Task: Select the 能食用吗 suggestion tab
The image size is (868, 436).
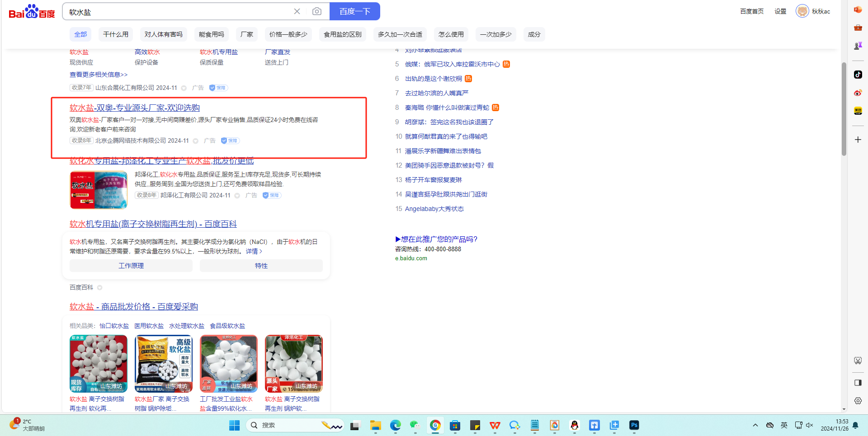Action: (212, 34)
